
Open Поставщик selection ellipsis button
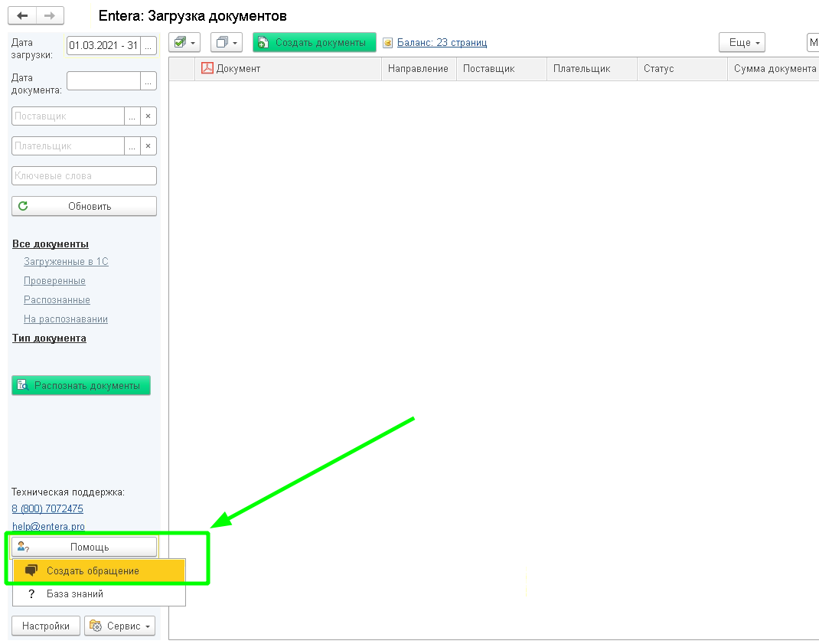point(132,116)
